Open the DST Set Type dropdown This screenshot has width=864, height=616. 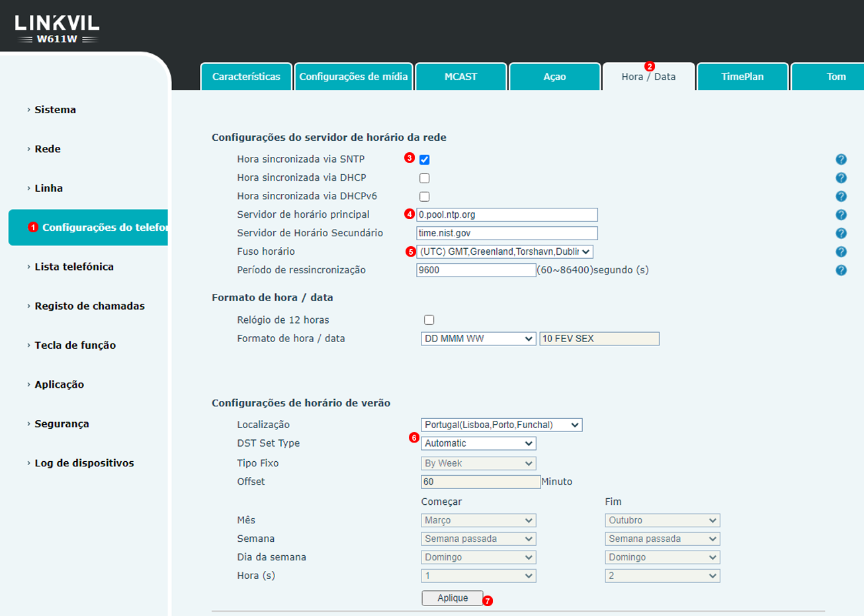click(x=478, y=444)
